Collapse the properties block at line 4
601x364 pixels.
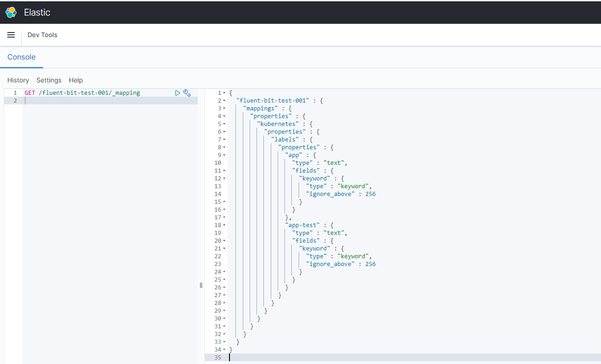click(x=224, y=116)
